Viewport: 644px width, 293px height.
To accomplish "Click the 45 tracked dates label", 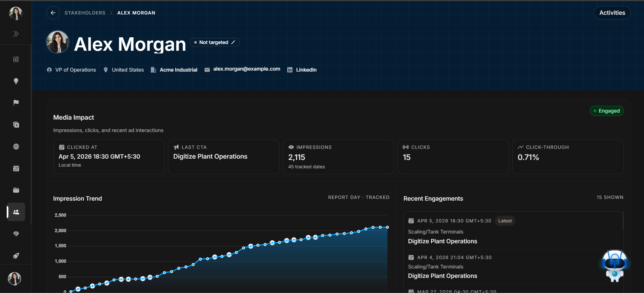I will pos(306,167).
